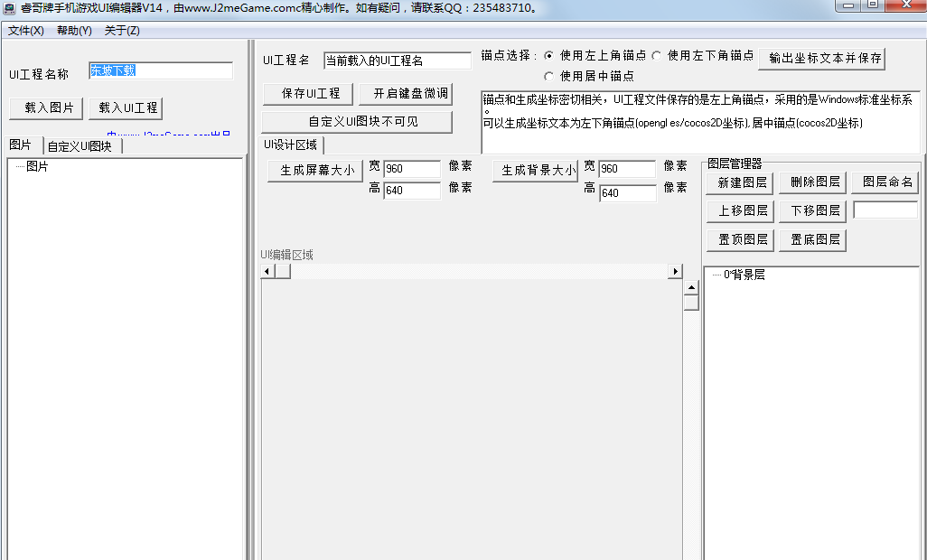Close the editor window
The width and height of the screenshot is (927, 560).
click(907, 5)
